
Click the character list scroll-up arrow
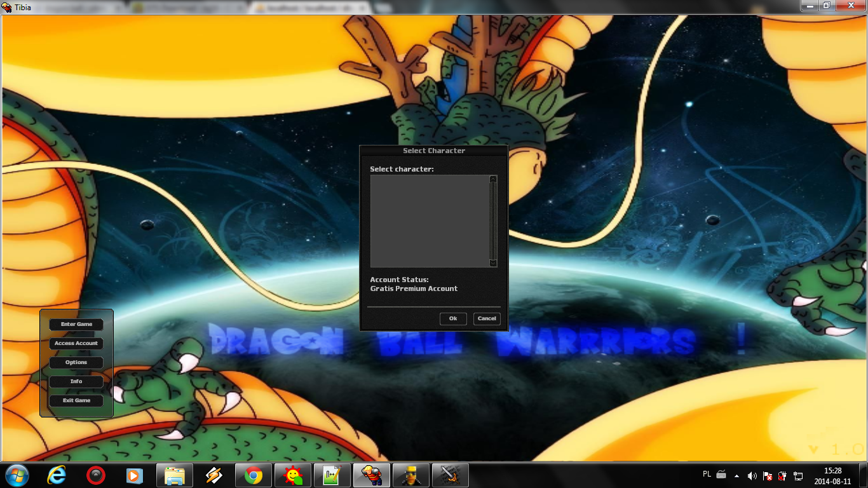tap(493, 179)
